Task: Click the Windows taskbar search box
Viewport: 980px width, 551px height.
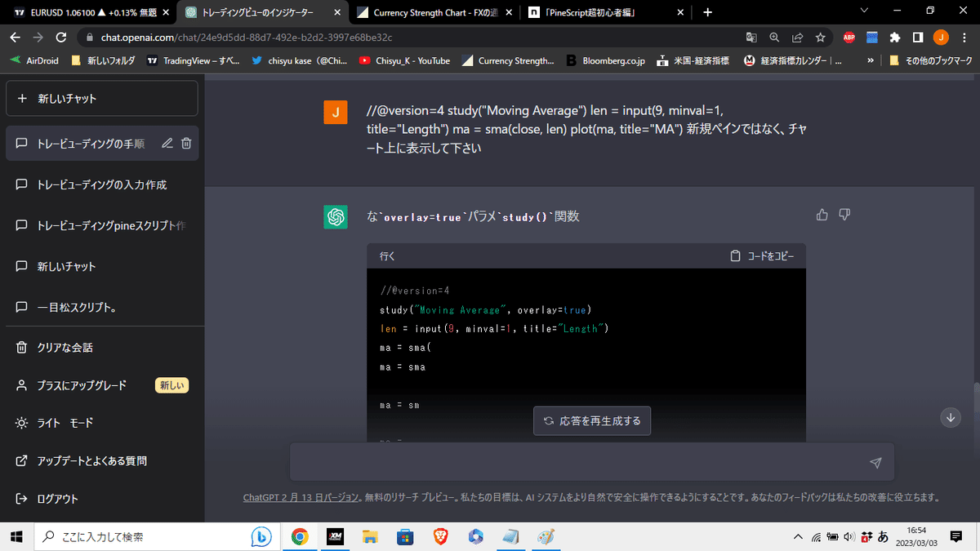Action: 155,536
